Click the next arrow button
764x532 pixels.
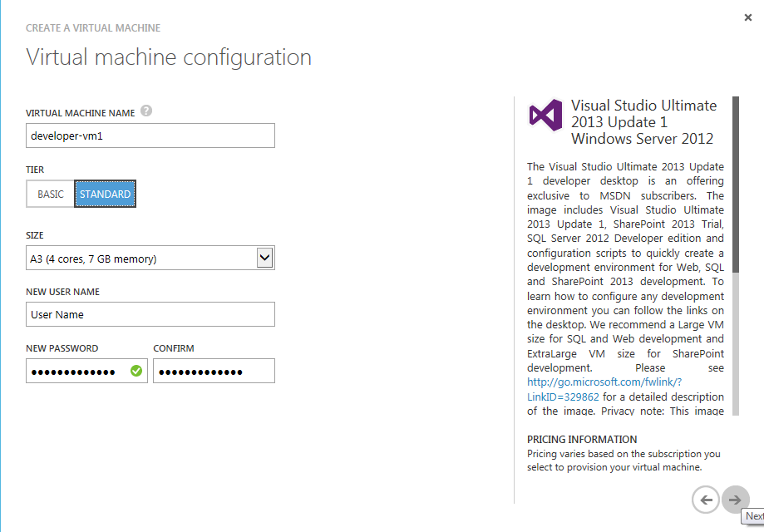click(735, 500)
